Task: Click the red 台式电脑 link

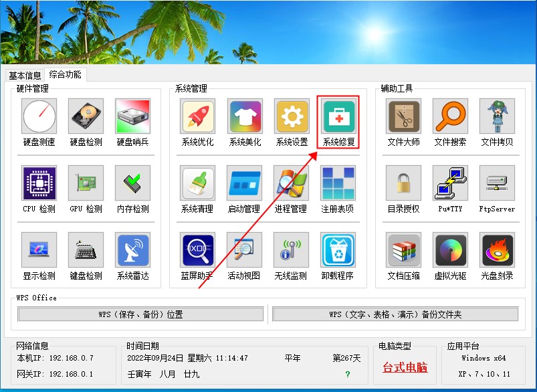Action: point(405,367)
